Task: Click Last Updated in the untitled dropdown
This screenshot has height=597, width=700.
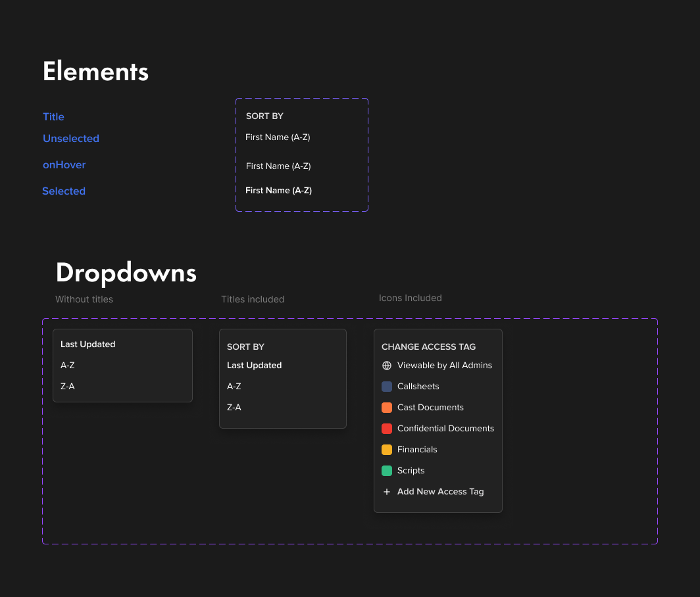Action: pyautogui.click(x=87, y=344)
